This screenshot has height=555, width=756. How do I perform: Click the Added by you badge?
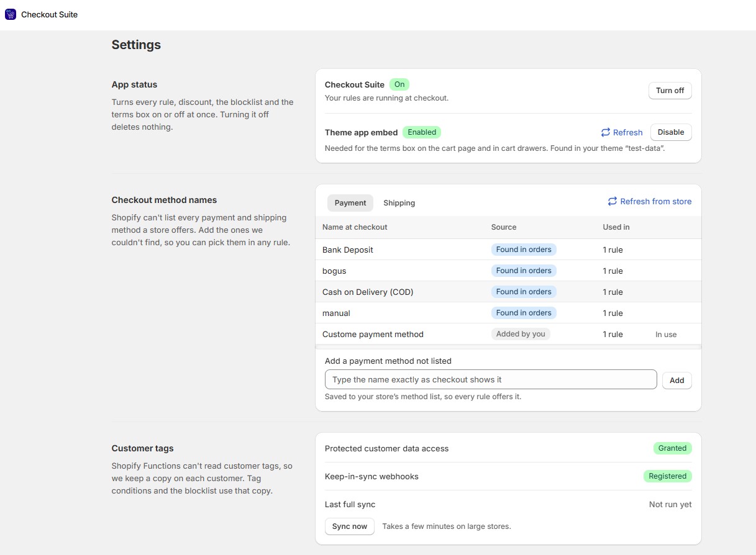point(521,334)
